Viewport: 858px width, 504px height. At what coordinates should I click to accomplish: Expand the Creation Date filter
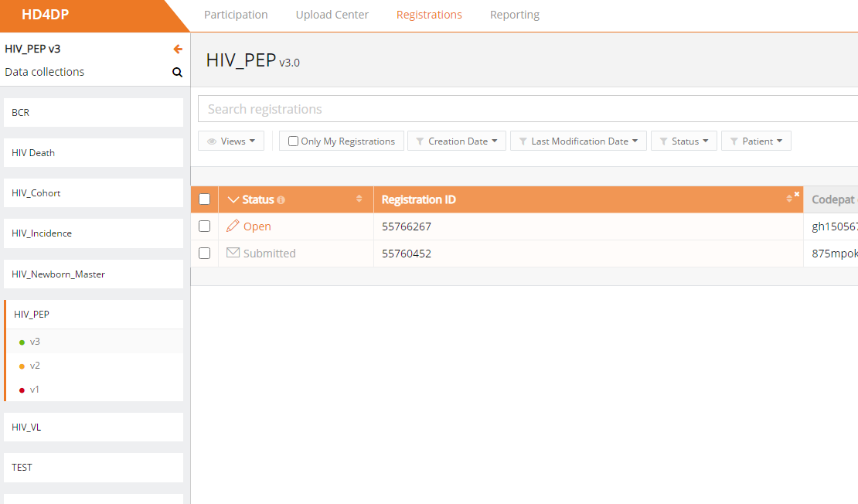coord(457,141)
